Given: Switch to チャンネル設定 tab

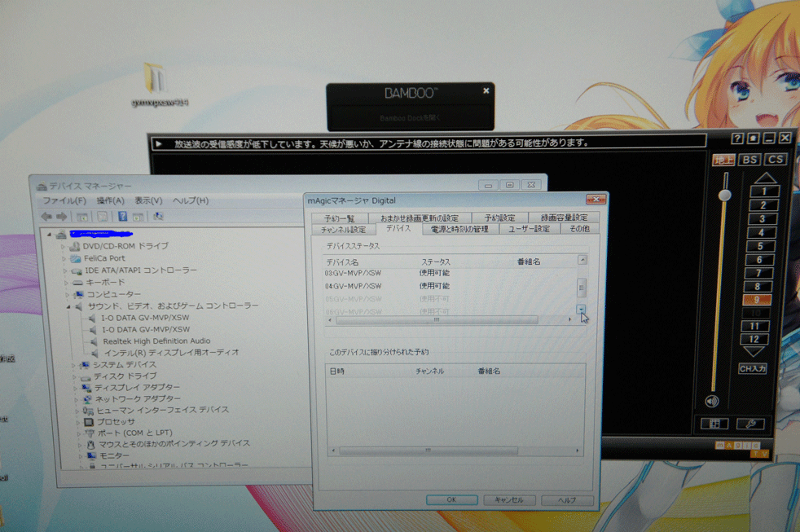Looking at the screenshot, I should (343, 230).
